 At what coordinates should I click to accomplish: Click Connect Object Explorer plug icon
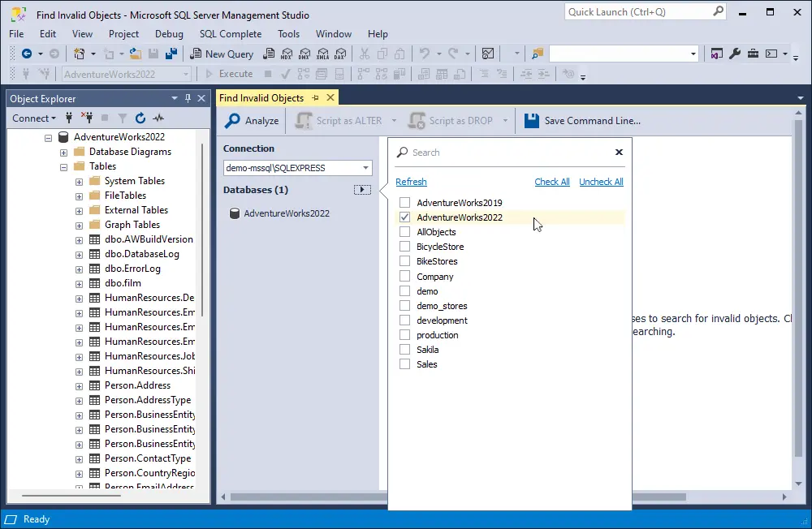point(69,118)
